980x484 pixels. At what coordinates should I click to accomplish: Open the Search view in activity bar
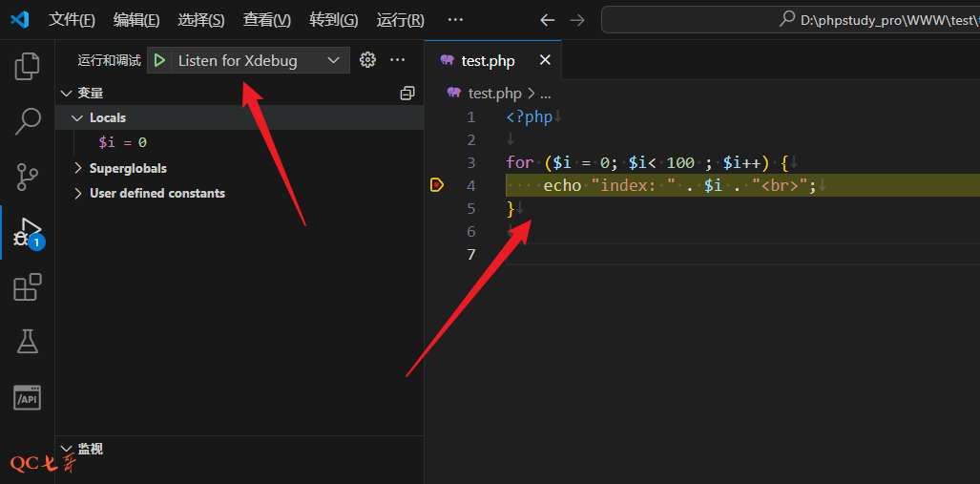coord(28,121)
